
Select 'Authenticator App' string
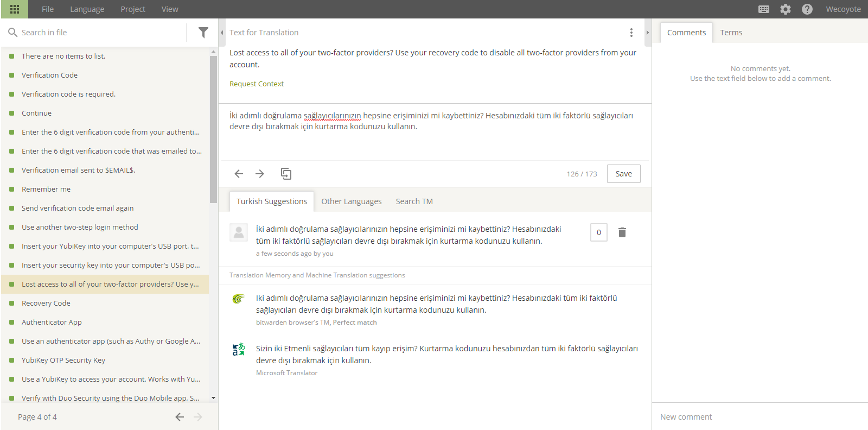tap(105, 322)
